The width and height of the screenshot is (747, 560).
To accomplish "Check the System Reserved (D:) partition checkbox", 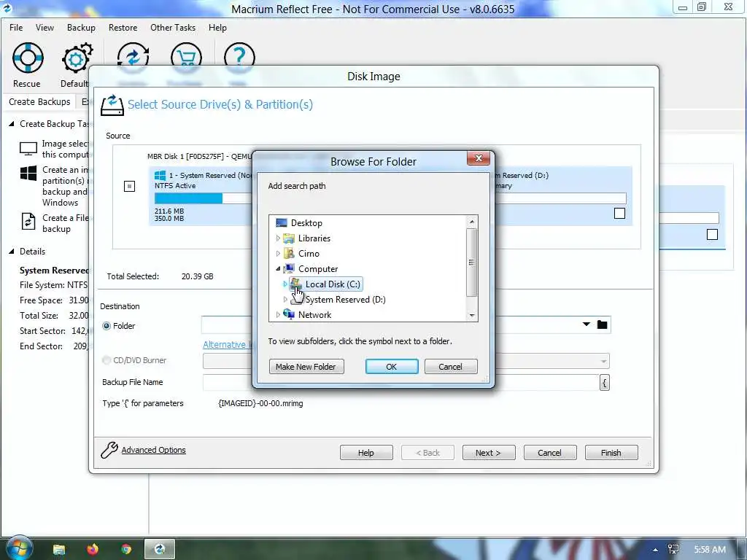I will (619, 214).
